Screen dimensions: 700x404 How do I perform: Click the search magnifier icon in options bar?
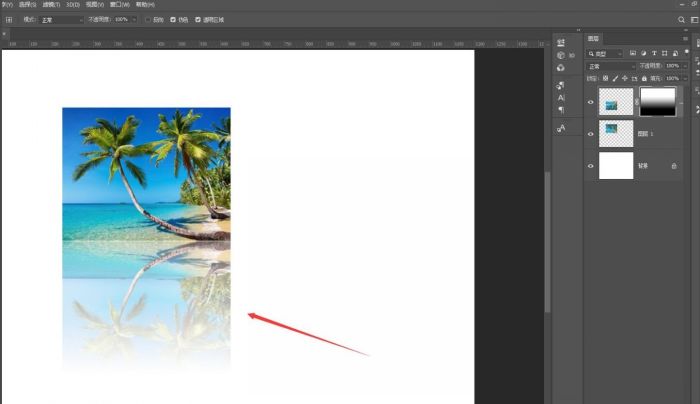point(681,19)
